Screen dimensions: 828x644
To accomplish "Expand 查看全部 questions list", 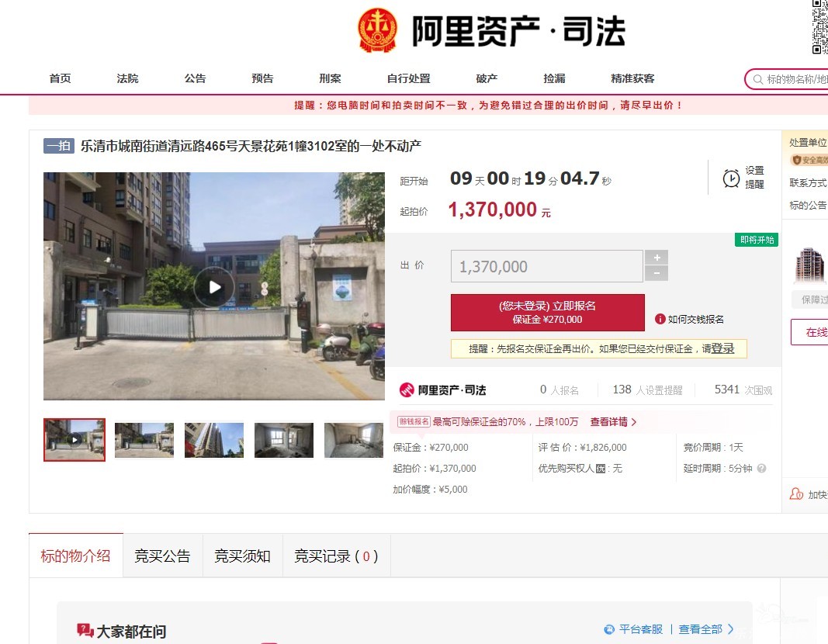I will click(x=705, y=629).
